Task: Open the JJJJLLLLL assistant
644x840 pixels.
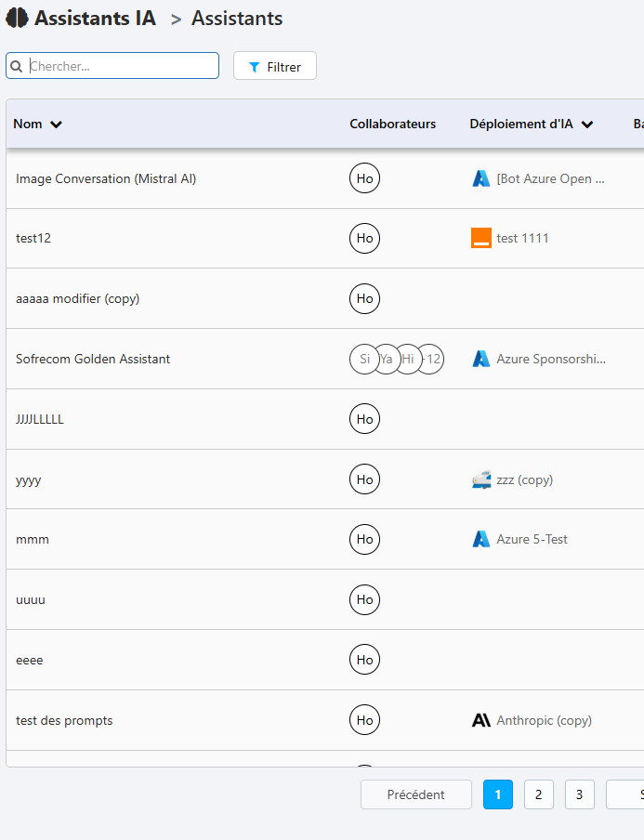Action: (x=40, y=419)
